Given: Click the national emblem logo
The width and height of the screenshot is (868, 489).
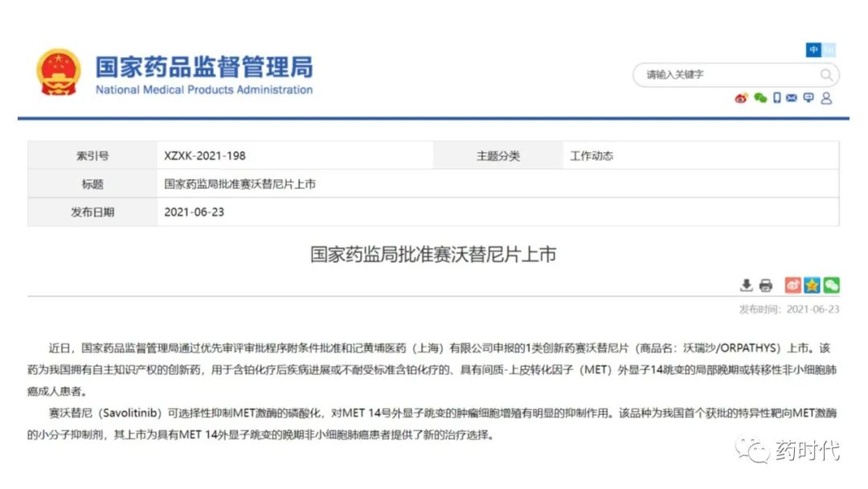Looking at the screenshot, I should [59, 73].
